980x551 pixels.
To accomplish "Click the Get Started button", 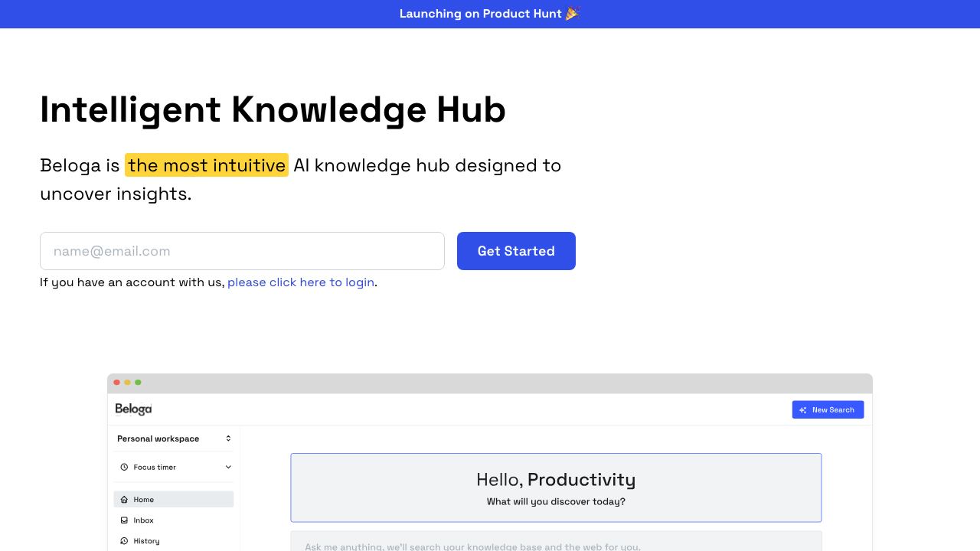I will click(x=516, y=251).
